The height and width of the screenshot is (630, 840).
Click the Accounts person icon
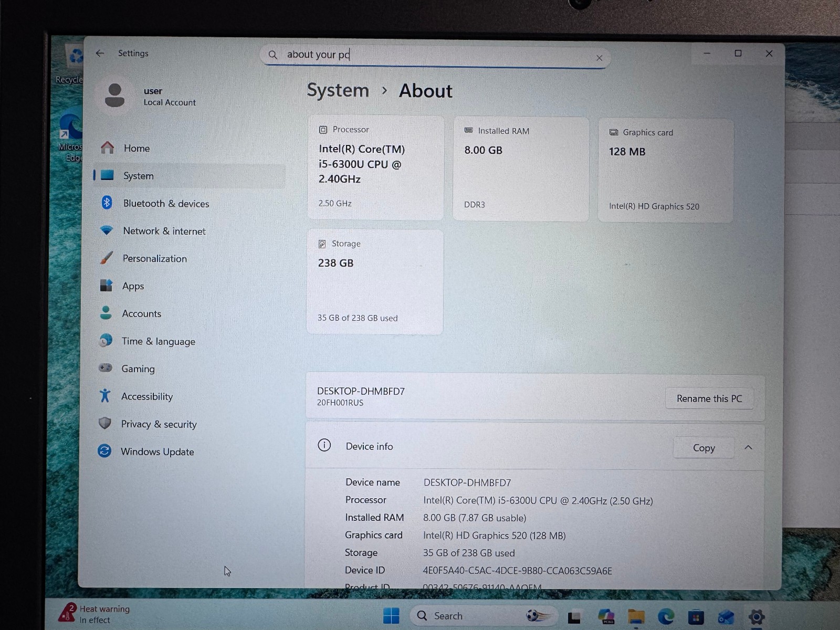(x=106, y=313)
